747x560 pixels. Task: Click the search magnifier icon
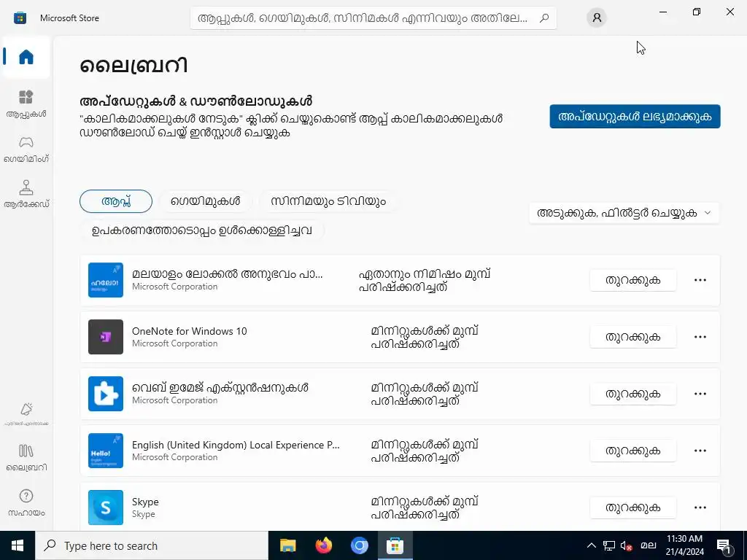tap(544, 18)
